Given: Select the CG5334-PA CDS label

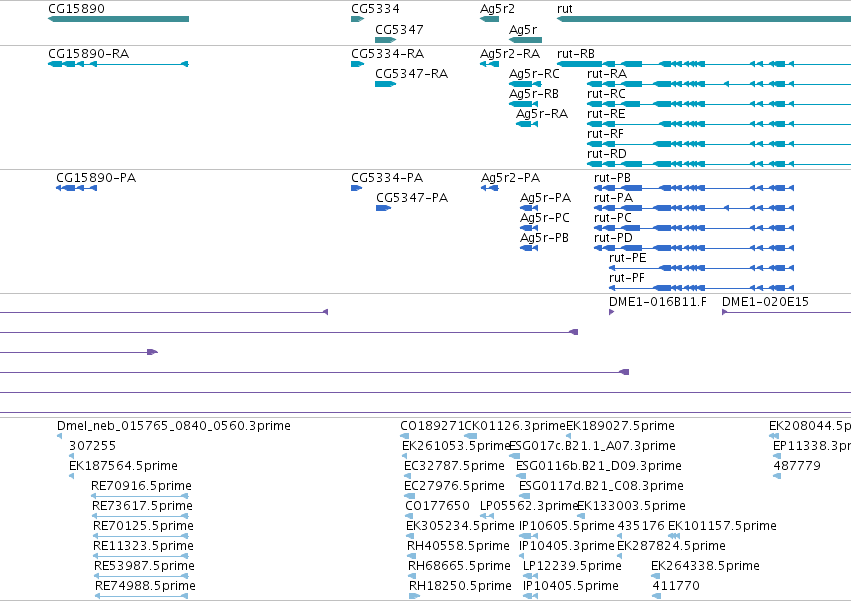Looking at the screenshot, I should [387, 178].
